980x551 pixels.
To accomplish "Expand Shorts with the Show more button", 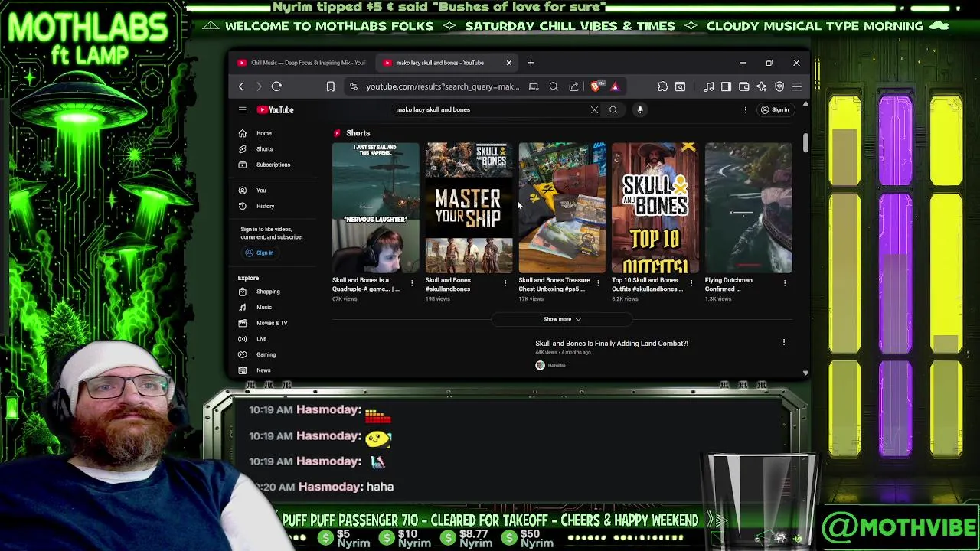I will 562,319.
